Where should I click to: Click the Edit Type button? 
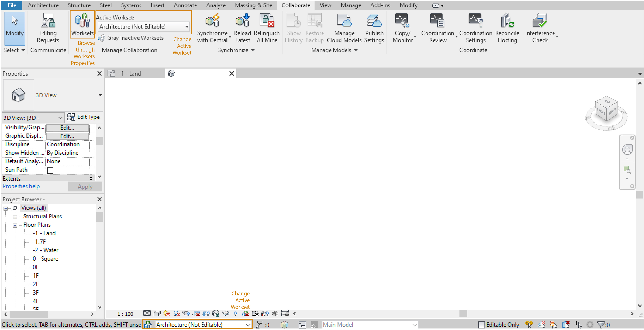84,117
